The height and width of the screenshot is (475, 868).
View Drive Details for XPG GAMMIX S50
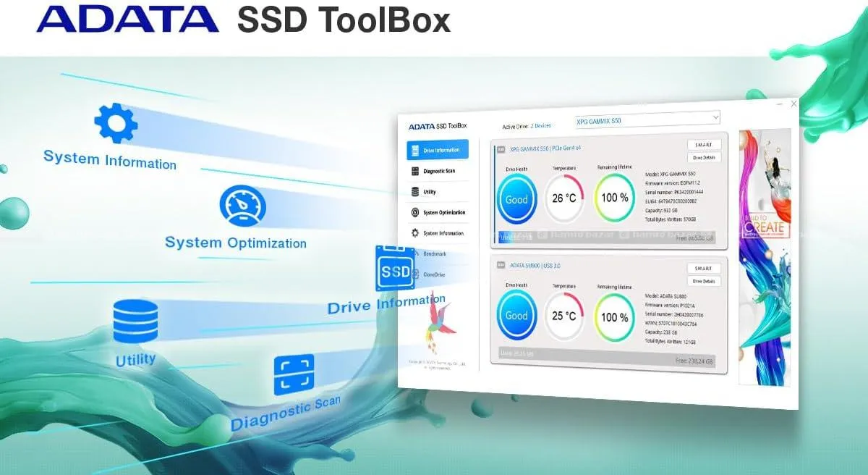pyautogui.click(x=703, y=157)
